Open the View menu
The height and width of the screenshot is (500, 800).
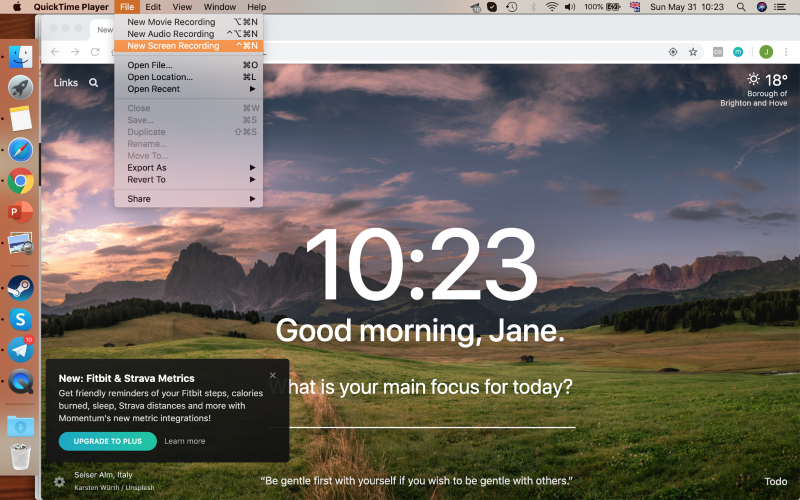pyautogui.click(x=182, y=7)
